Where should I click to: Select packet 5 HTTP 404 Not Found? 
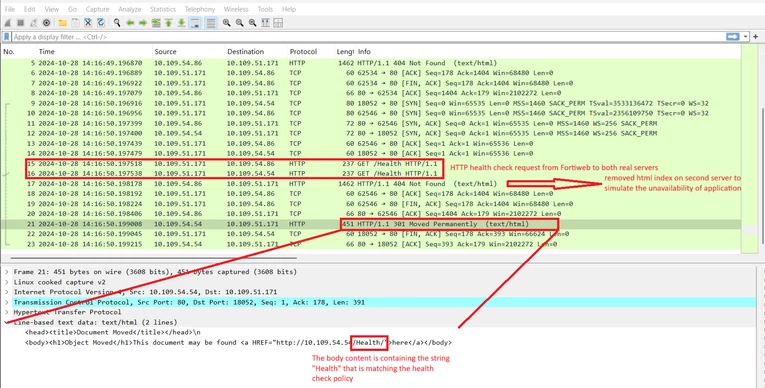click(x=371, y=63)
